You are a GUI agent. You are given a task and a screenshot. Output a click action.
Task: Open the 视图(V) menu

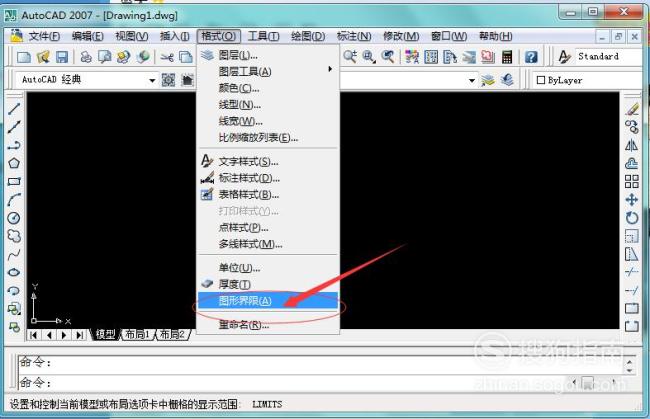pyautogui.click(x=131, y=36)
